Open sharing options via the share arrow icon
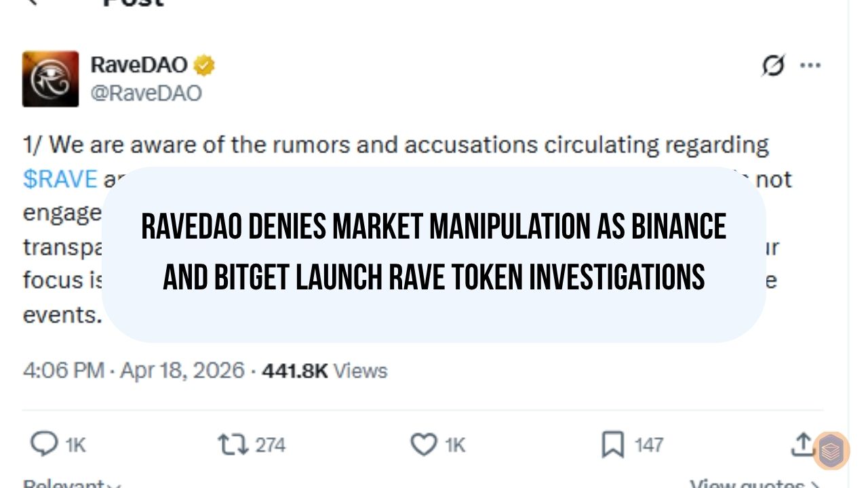 (x=803, y=445)
